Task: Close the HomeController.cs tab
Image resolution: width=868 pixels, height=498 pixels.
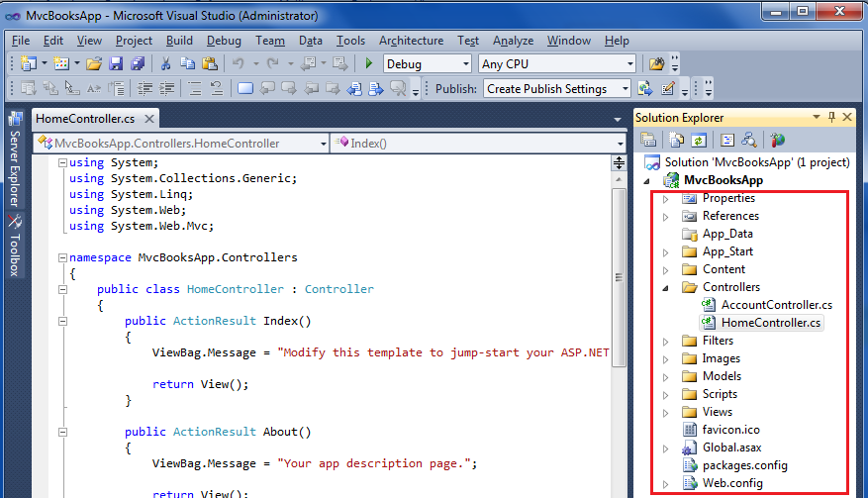Action: (x=148, y=119)
